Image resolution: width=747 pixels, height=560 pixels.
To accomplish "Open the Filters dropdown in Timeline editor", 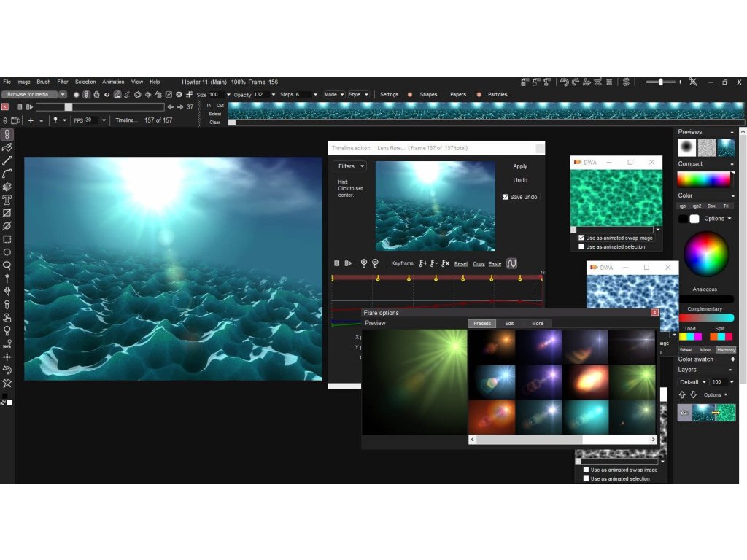I will [350, 166].
